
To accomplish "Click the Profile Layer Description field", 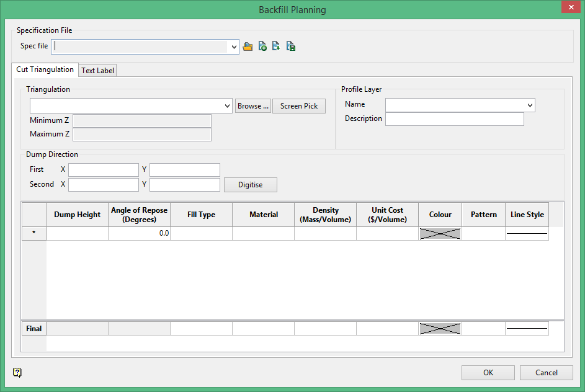I will [x=454, y=119].
